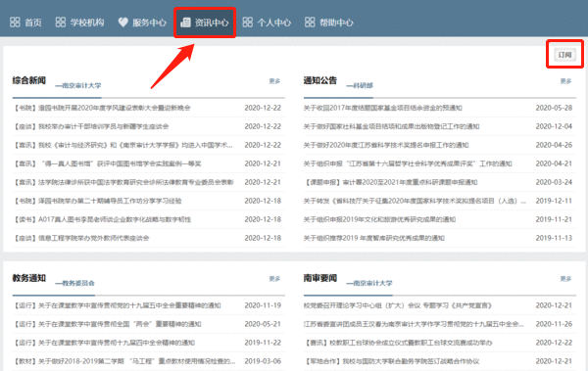Open 【喜讯】"得一真人图书馆" news item
This screenshot has height=371, width=588.
pos(107,163)
